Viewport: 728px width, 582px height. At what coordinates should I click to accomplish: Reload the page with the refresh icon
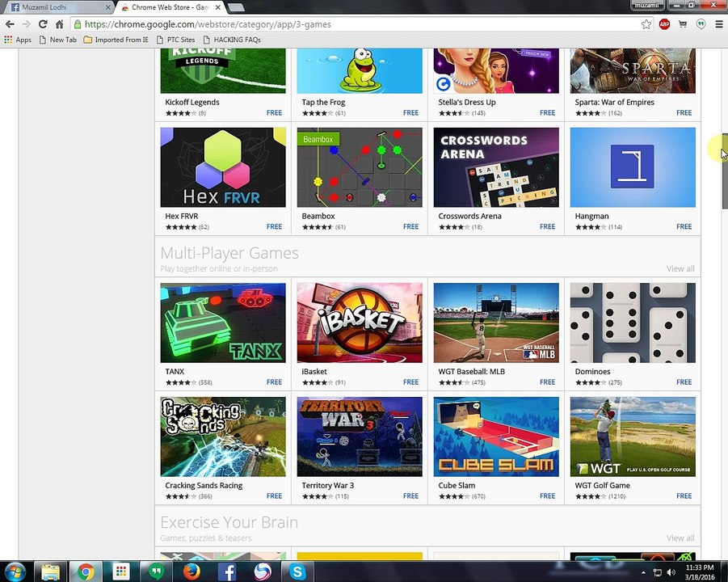click(x=43, y=24)
